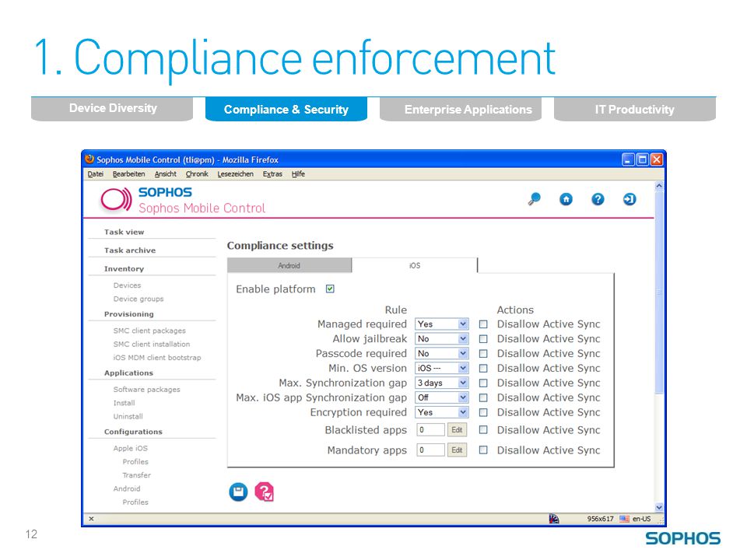Click the logout arrow icon
This screenshot has width=747, height=560.
(630, 199)
